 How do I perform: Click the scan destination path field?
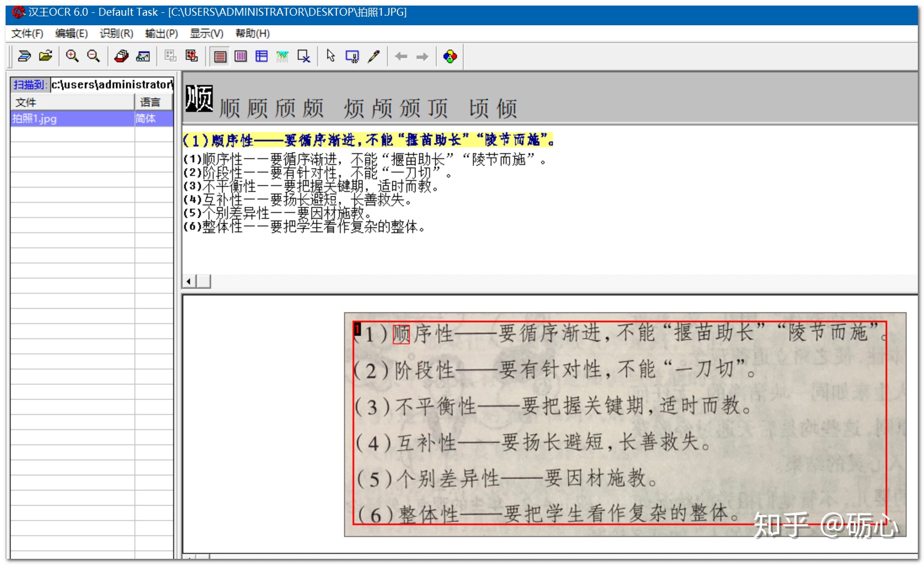[112, 85]
